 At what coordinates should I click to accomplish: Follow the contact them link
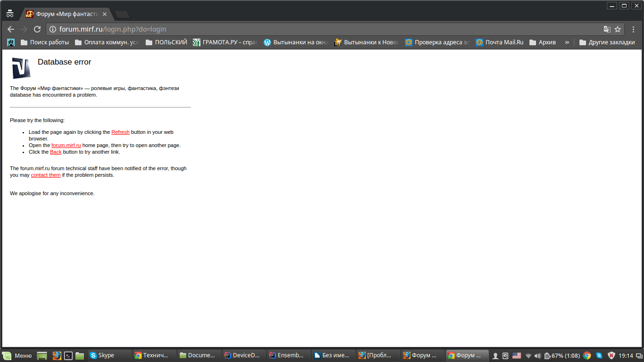pyautogui.click(x=46, y=175)
